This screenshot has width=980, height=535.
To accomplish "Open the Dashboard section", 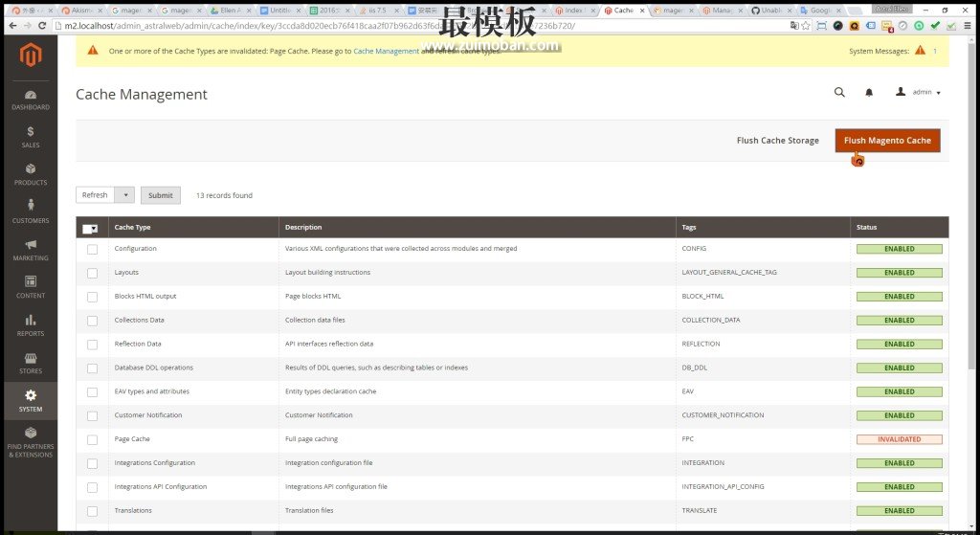I will click(x=30, y=100).
